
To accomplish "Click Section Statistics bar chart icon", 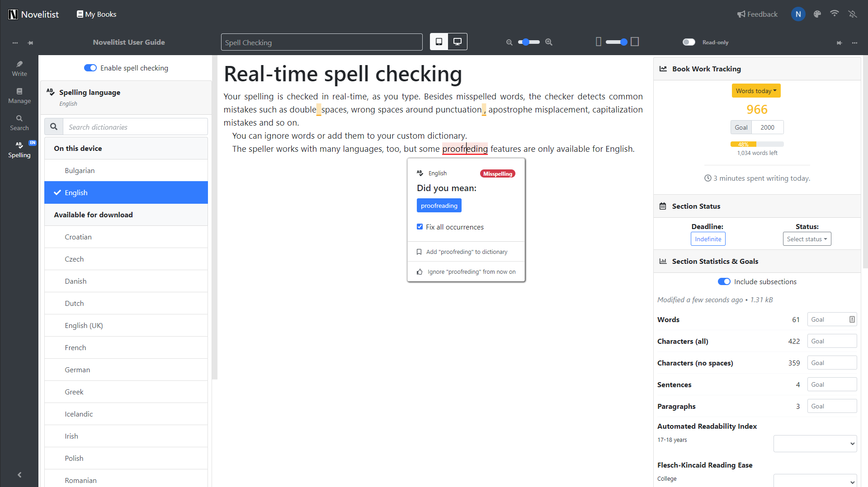I will pos(663,261).
